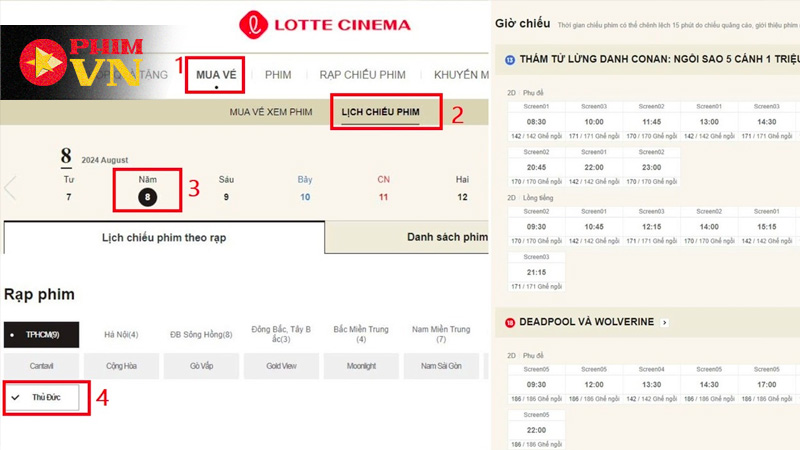This screenshot has height=450, width=800.
Task: Open PHIM menu
Action: pos(278,75)
